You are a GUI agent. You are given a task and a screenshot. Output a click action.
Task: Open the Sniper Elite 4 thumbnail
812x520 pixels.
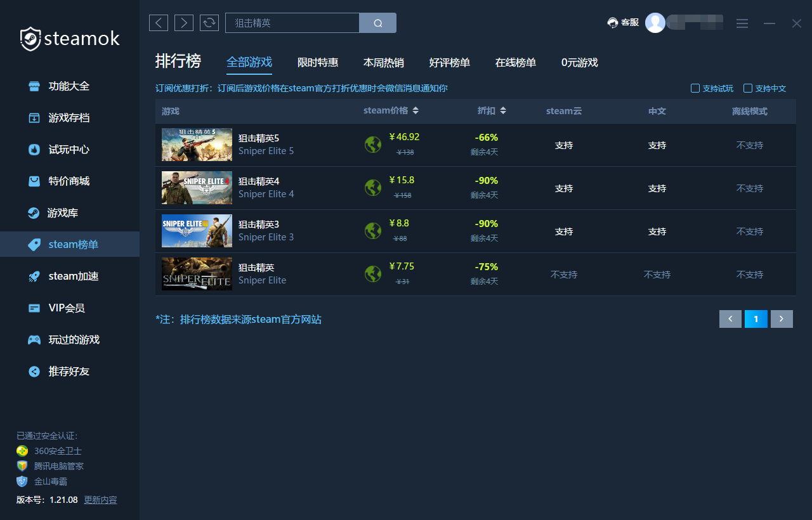[x=197, y=188]
